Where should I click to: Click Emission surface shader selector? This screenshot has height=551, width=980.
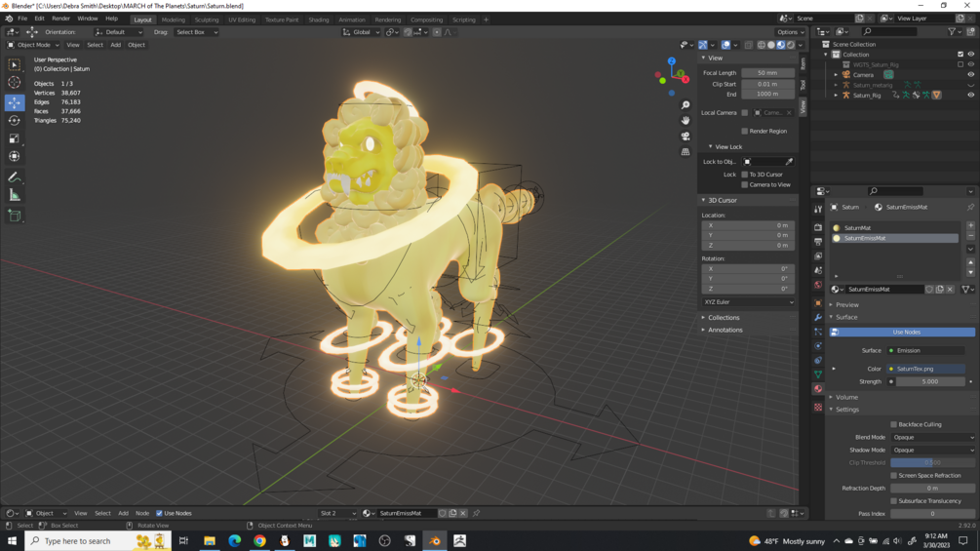(925, 350)
